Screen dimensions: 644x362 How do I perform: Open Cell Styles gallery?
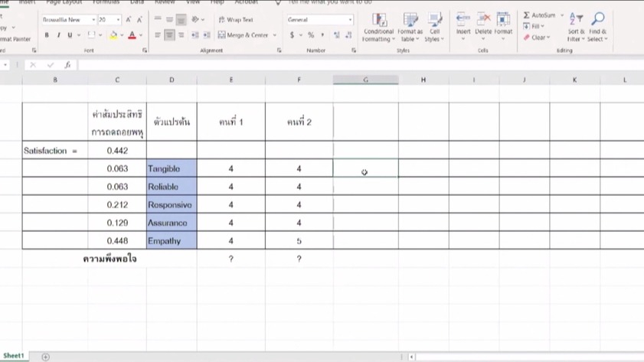(x=434, y=27)
